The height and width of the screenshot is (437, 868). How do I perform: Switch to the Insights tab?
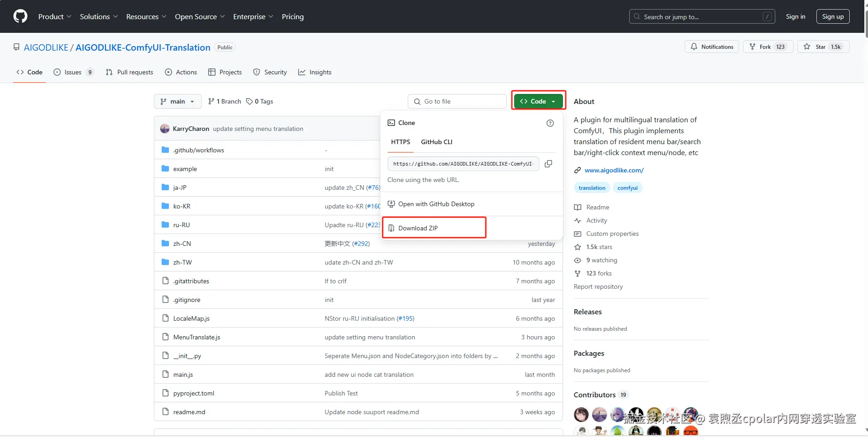click(x=315, y=72)
